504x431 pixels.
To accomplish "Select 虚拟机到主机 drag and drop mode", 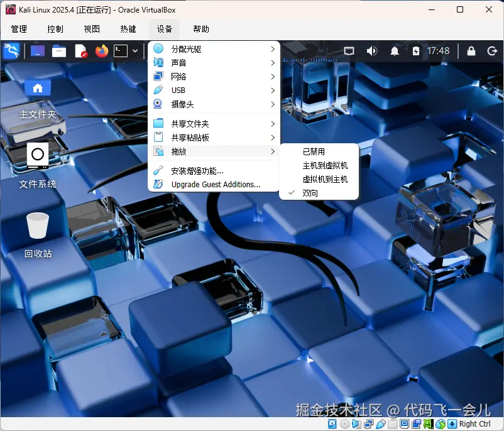I will (319, 179).
